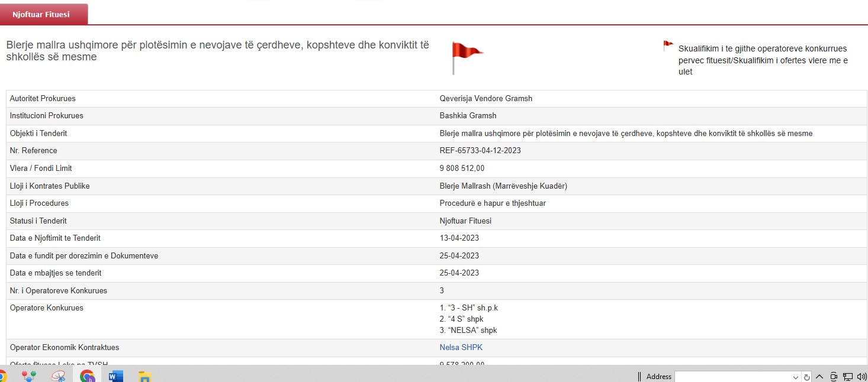The image size is (868, 382).
Task: Open Microsoft Word from the taskbar
Action: tap(116, 376)
